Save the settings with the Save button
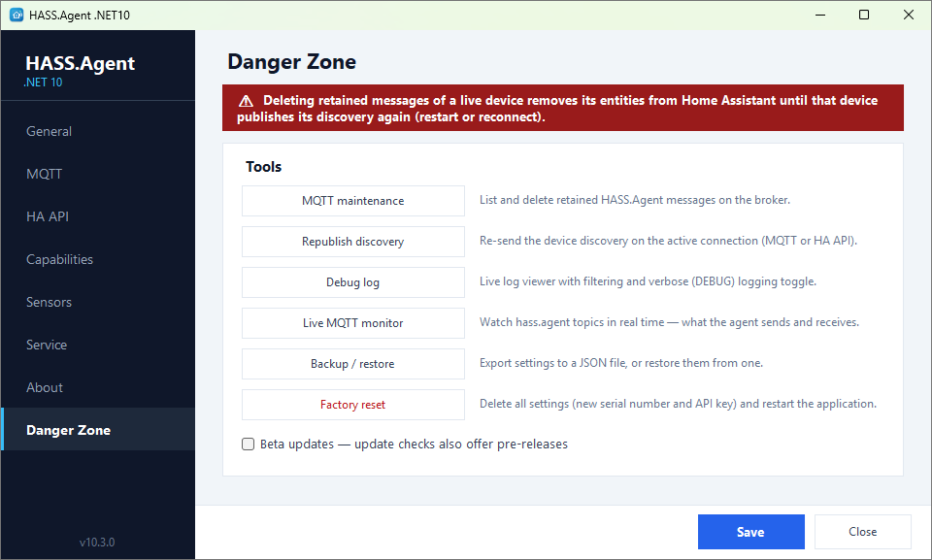Image resolution: width=932 pixels, height=560 pixels. (x=750, y=532)
